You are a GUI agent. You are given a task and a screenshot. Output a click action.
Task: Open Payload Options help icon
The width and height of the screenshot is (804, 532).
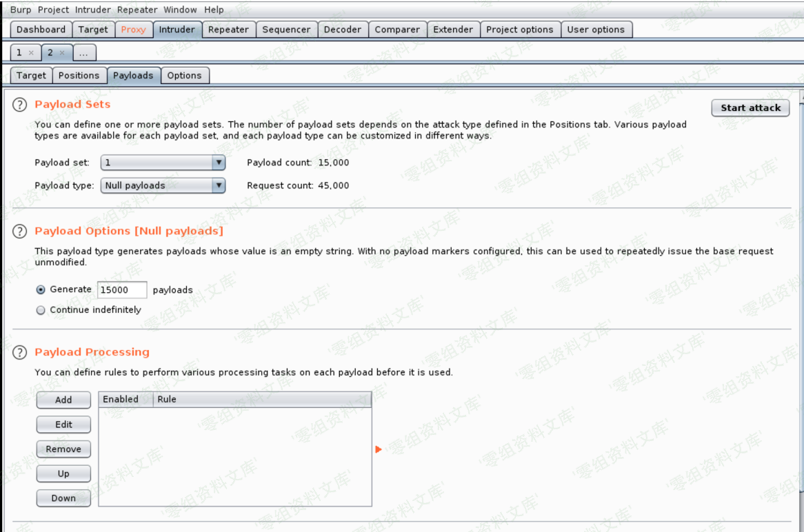tap(20, 232)
